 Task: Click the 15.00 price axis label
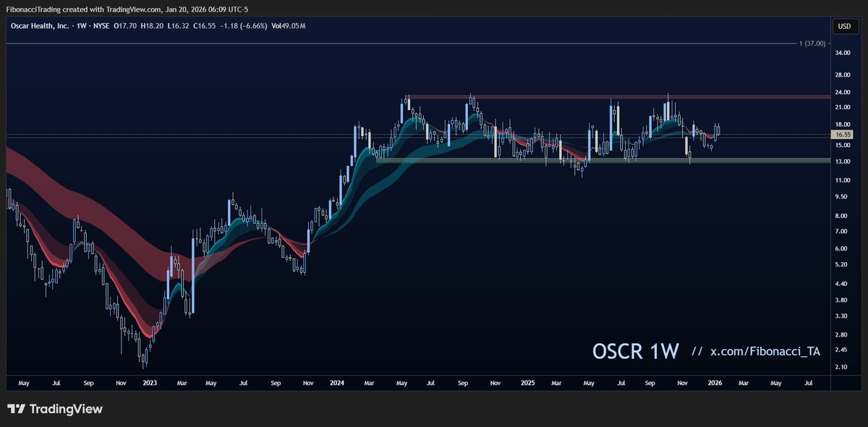[x=843, y=145]
